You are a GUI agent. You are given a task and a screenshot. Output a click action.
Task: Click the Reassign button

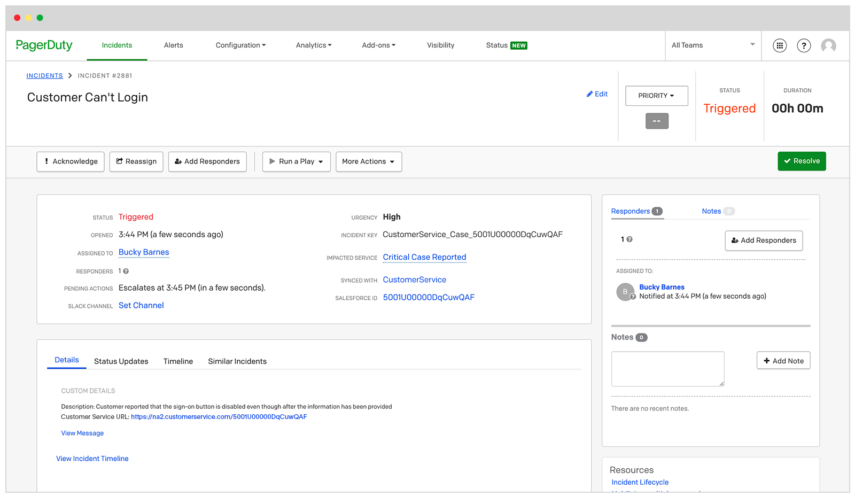pos(136,161)
